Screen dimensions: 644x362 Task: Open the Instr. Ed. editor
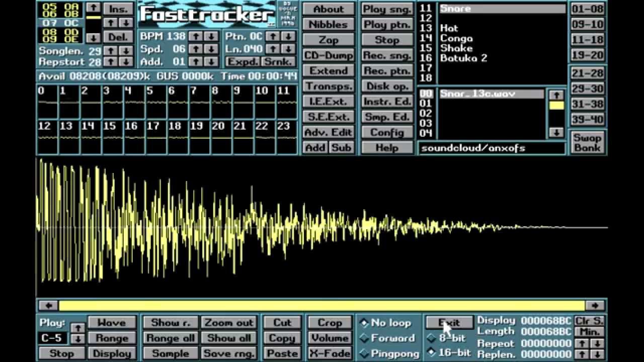387,102
